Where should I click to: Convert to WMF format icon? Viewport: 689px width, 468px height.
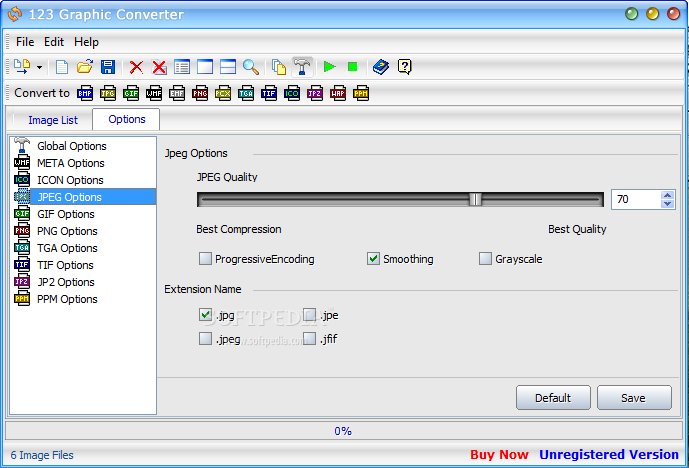[x=154, y=93]
